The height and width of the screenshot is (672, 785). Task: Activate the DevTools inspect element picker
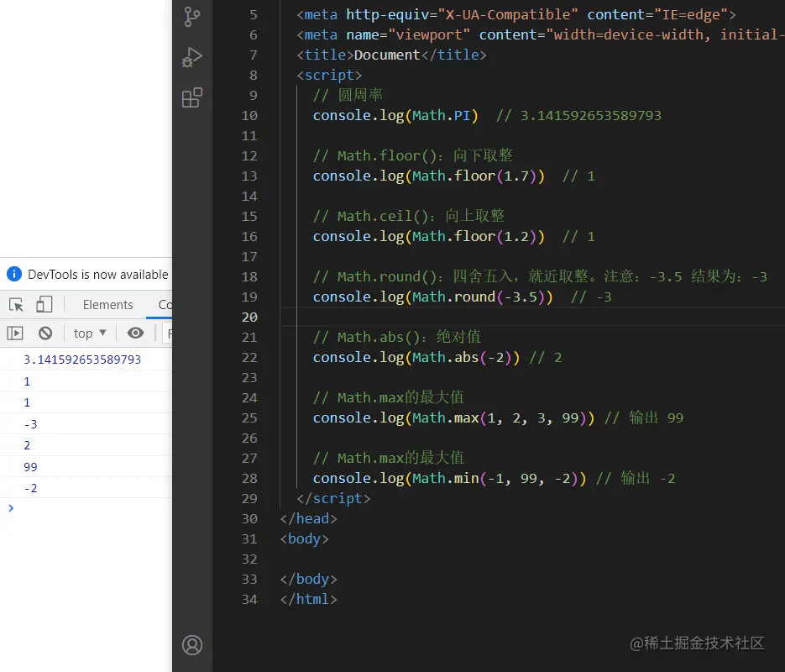[x=16, y=304]
